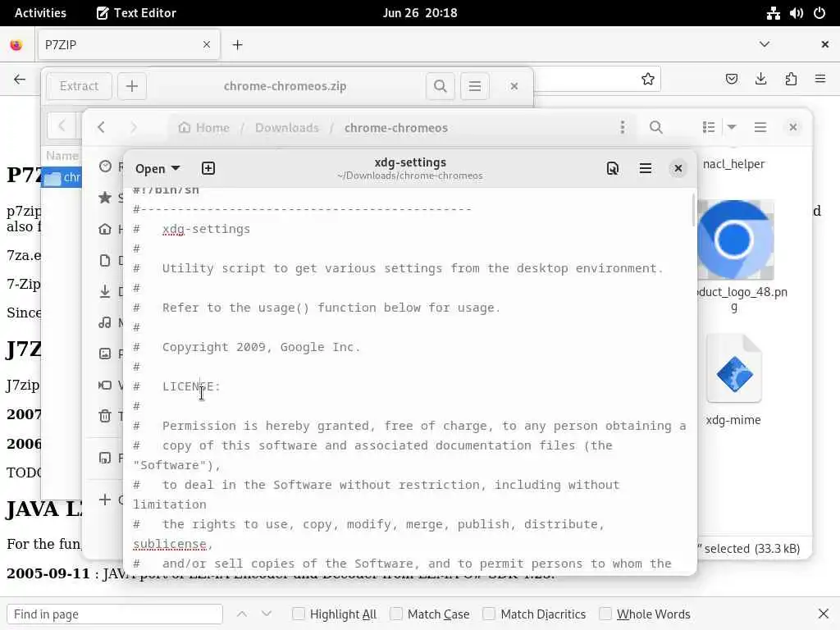Click the LICENSE: line in the editor
This screenshot has height=630, width=840.
tap(191, 386)
